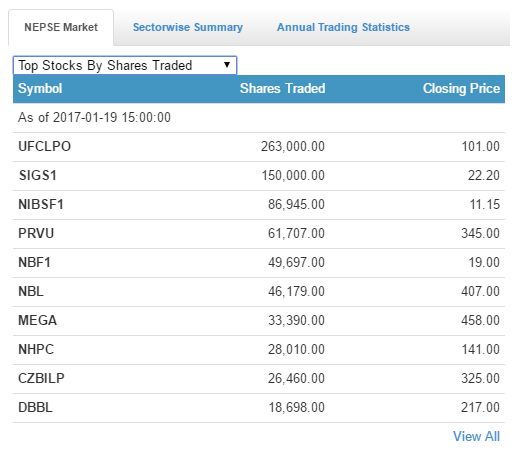Click the 26,460.00 shares traded value
Image resolution: width=522 pixels, height=473 pixels.
[x=296, y=379]
